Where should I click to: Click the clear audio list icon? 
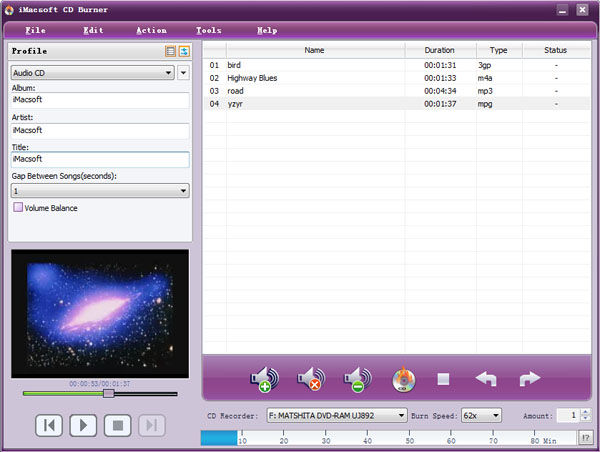coord(357,379)
